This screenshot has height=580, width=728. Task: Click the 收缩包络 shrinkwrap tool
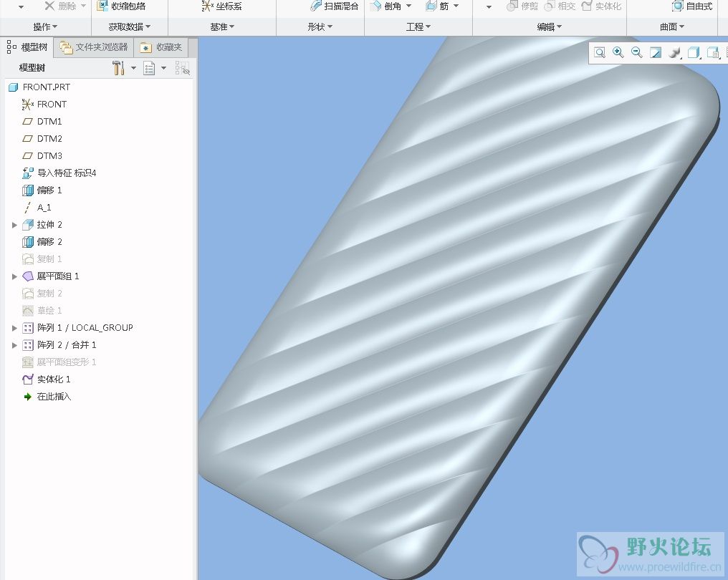(121, 6)
